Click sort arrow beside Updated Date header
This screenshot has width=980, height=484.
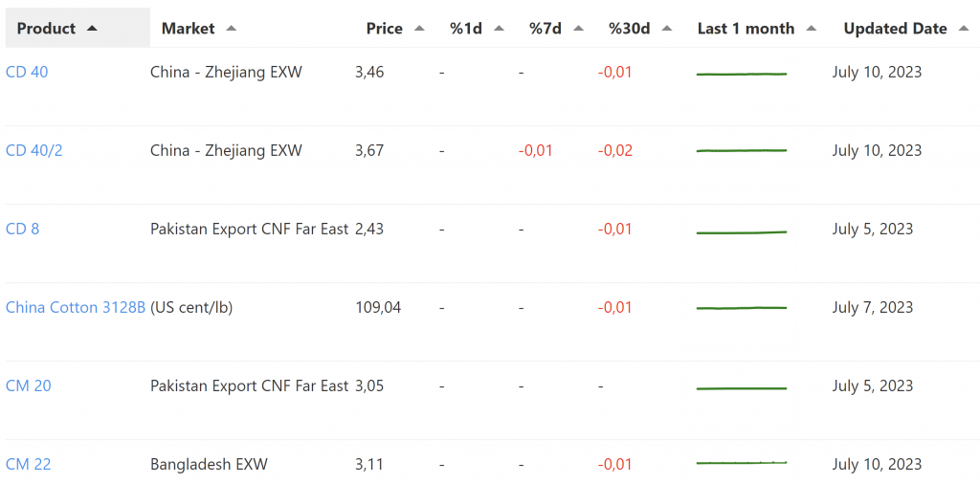pos(964,29)
